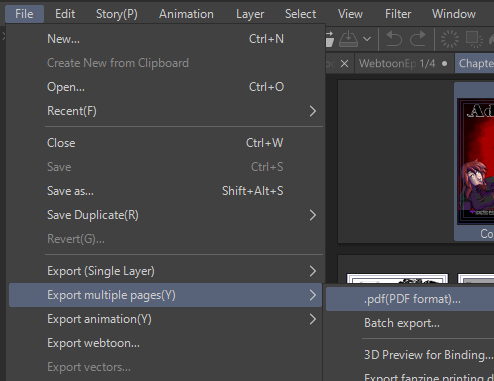Image resolution: width=494 pixels, height=381 pixels.
Task: Open dropdown arrow next to export icon
Action: (x=367, y=39)
